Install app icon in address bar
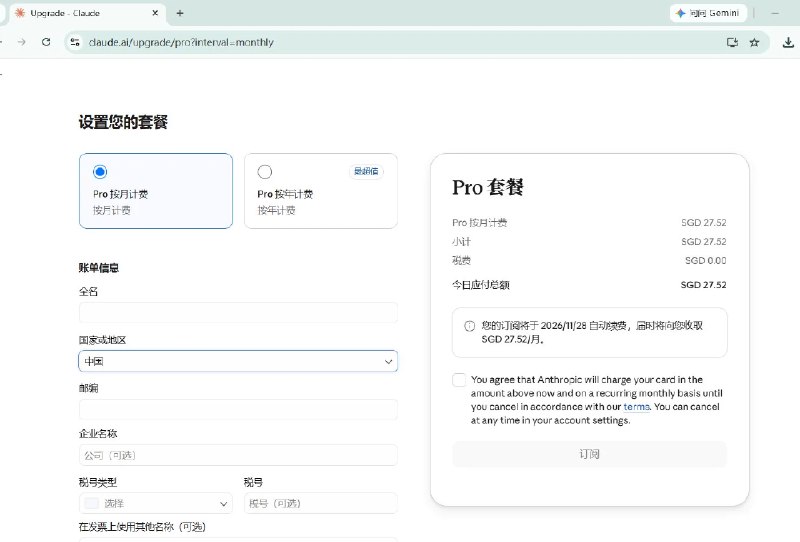Viewport: 800px width, 542px height. pyautogui.click(x=732, y=42)
